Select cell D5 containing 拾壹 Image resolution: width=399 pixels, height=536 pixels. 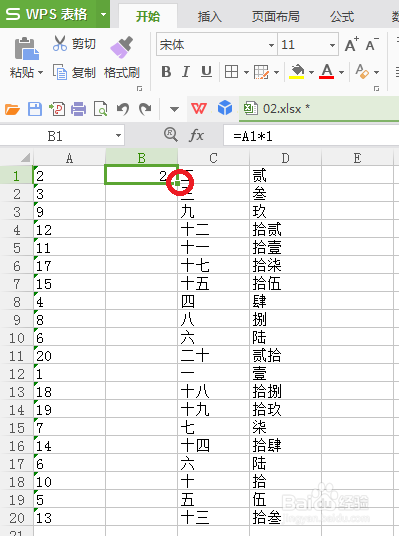tap(285, 247)
